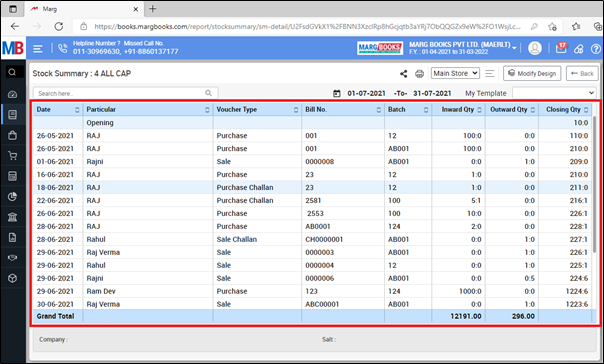Click Bill No. 2581 cell
Viewport: 604px width, 364px height.
click(x=343, y=200)
